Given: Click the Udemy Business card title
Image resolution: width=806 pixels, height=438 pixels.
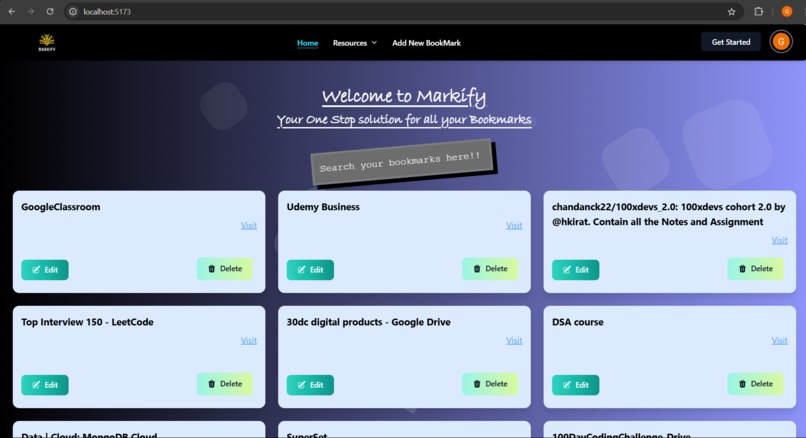Looking at the screenshot, I should coord(323,207).
